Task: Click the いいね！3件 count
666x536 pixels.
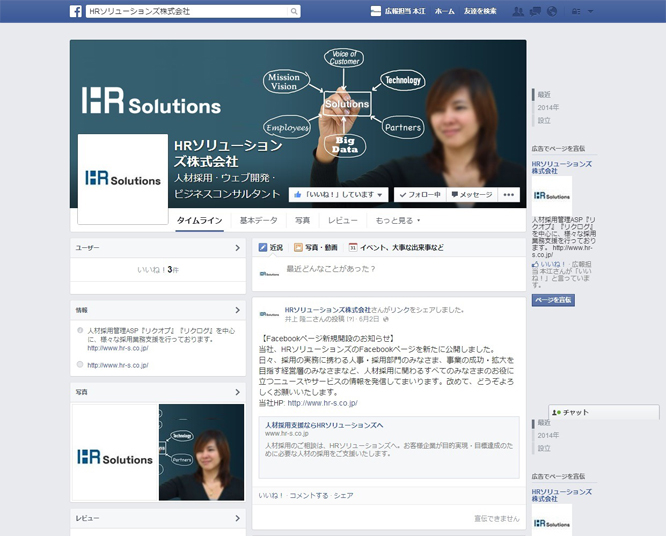Action: [158, 270]
